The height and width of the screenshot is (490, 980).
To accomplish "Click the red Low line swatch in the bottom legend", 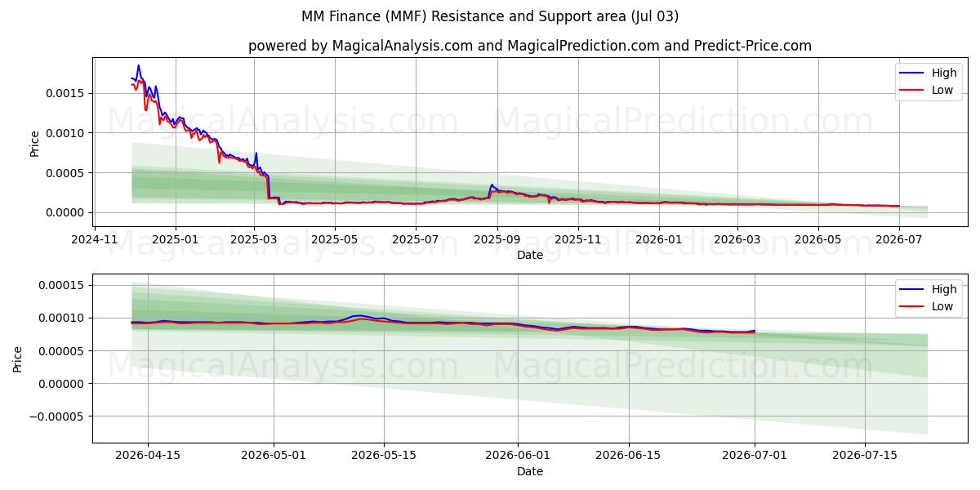I will point(911,307).
